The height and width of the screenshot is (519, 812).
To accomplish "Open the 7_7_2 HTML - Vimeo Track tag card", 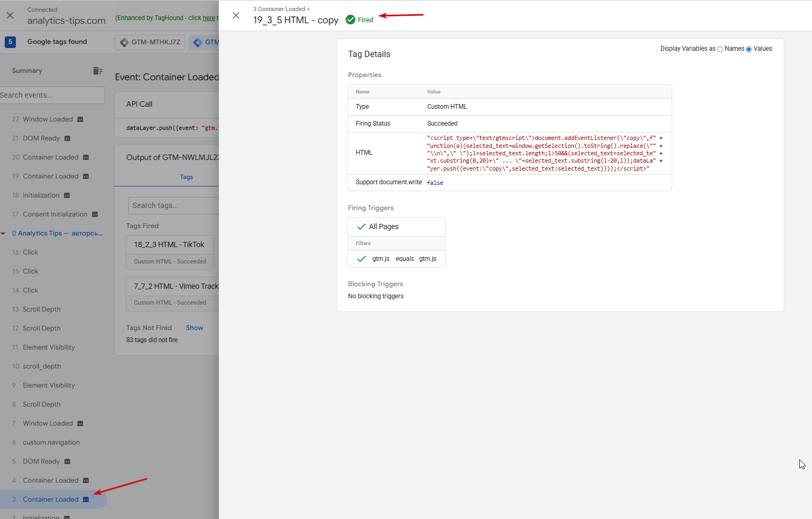I will [173, 294].
